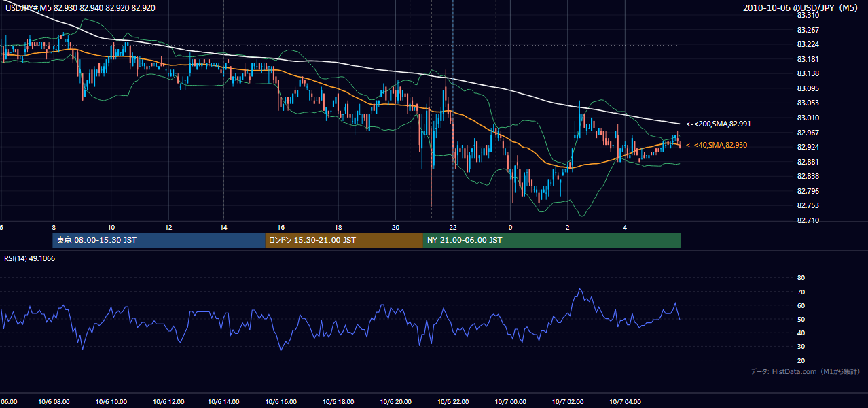Click price axis value 82.753
The height and width of the screenshot is (408, 868).
tap(807, 205)
